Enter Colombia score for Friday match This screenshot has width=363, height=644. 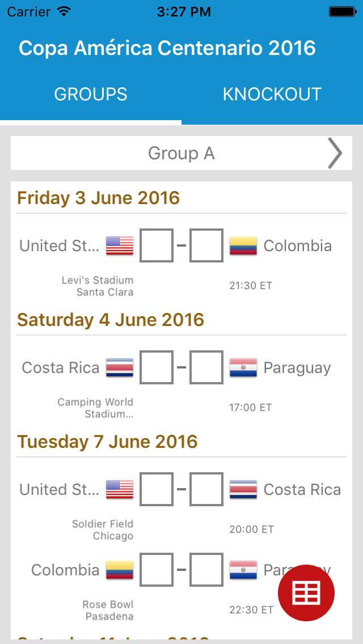pyautogui.click(x=206, y=246)
